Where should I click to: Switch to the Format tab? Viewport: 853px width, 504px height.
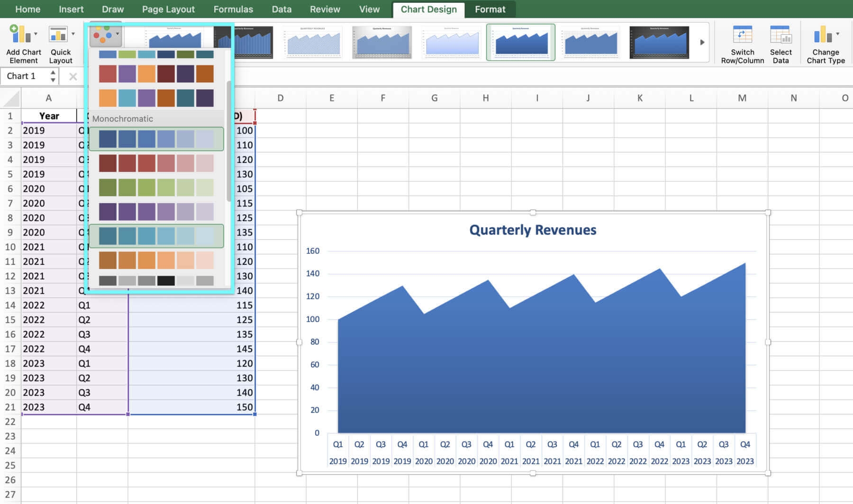click(490, 9)
